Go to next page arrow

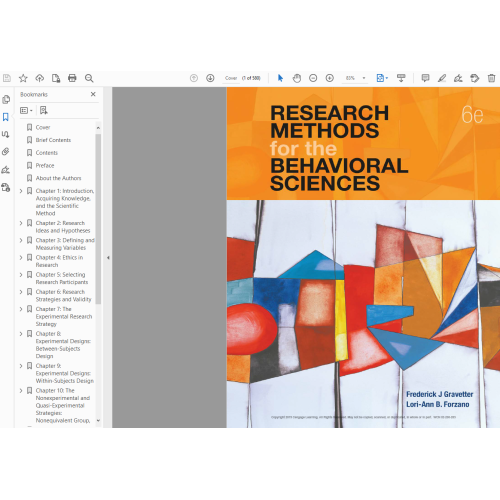pyautogui.click(x=210, y=78)
